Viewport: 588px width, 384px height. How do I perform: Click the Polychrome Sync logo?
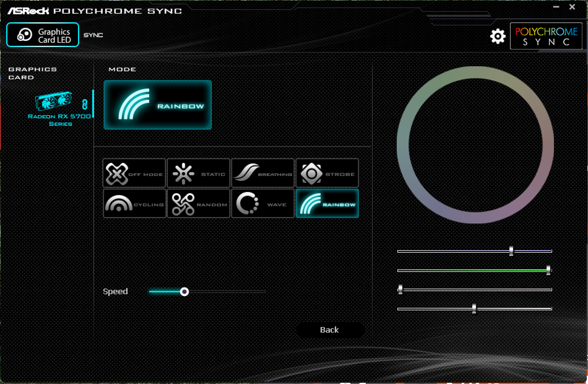point(546,36)
